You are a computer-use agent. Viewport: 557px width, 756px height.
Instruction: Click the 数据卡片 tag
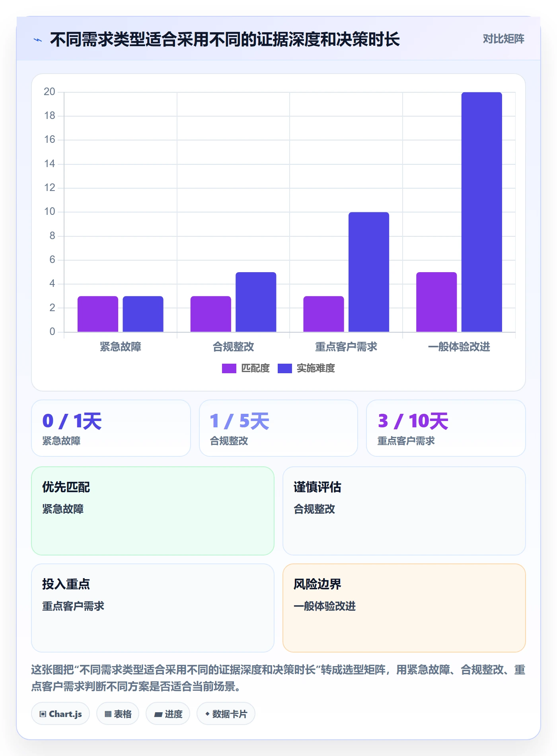point(226,714)
